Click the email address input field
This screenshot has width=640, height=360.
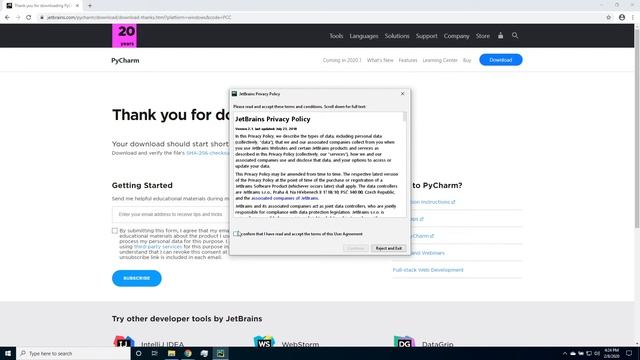tap(171, 214)
